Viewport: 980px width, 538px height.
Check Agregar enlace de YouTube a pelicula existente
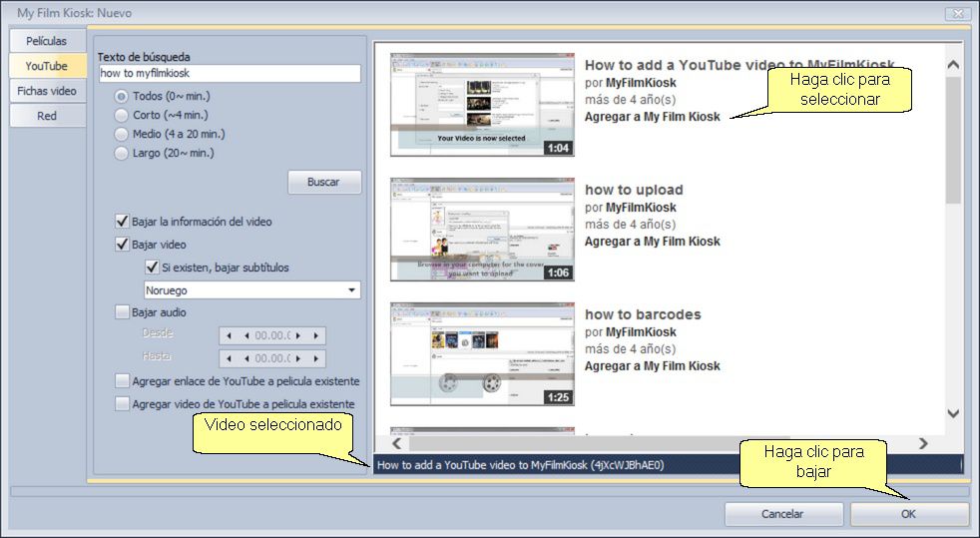[123, 380]
